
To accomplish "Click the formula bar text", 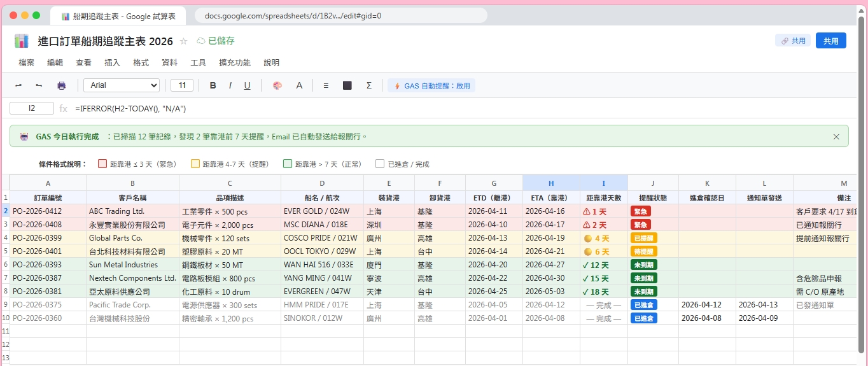I will (x=130, y=109).
